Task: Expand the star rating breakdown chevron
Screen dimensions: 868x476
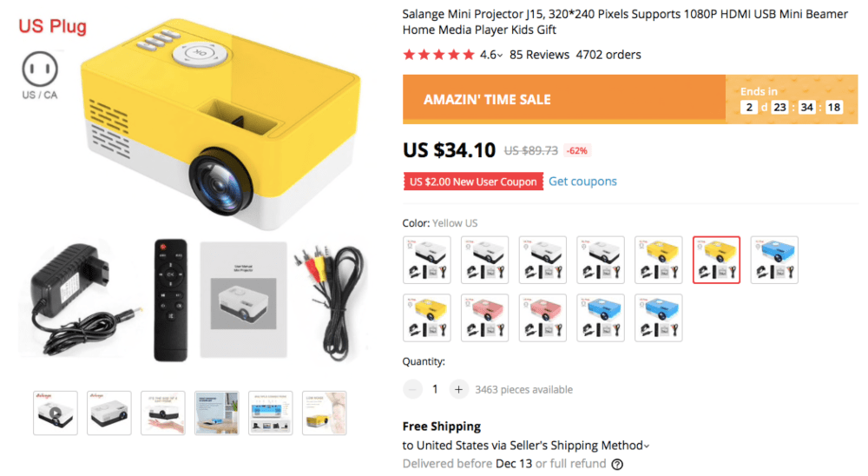Action: tap(500, 56)
